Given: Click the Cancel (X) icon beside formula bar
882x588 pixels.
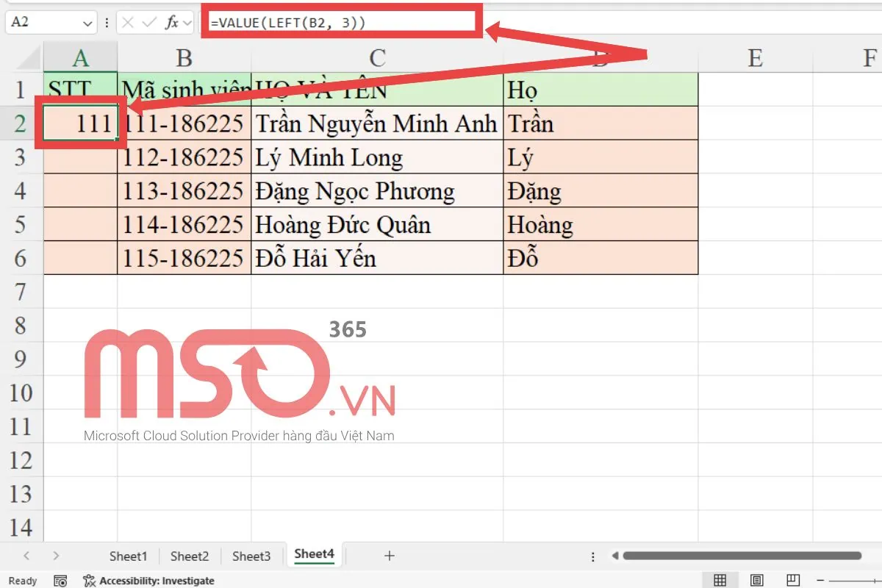Looking at the screenshot, I should (126, 21).
